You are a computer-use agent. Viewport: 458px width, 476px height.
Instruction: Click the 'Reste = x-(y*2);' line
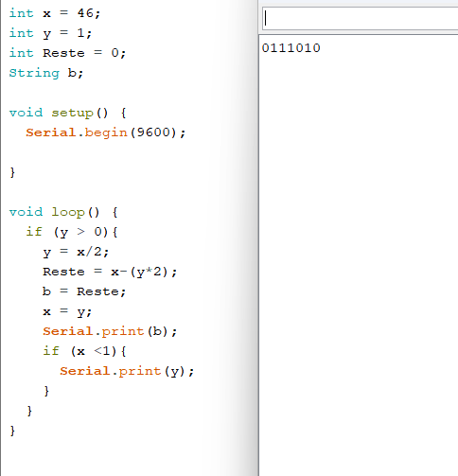[x=110, y=272]
